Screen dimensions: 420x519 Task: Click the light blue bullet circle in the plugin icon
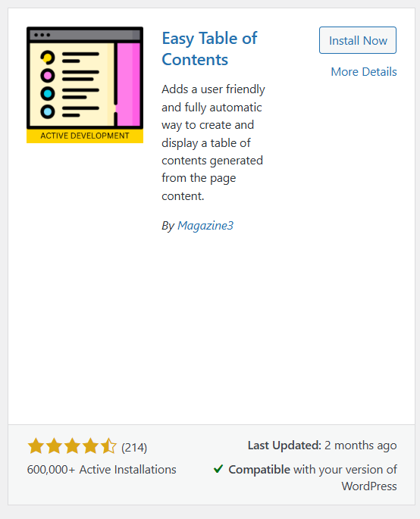click(48, 111)
